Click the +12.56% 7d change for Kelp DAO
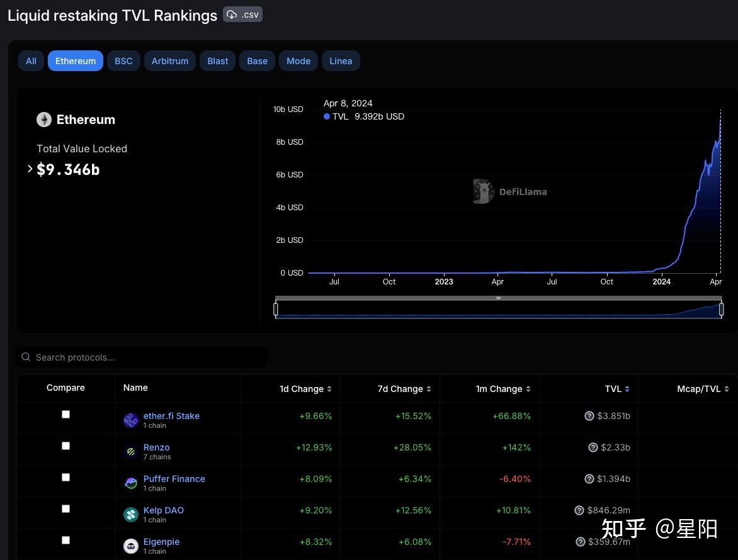 tap(413, 510)
